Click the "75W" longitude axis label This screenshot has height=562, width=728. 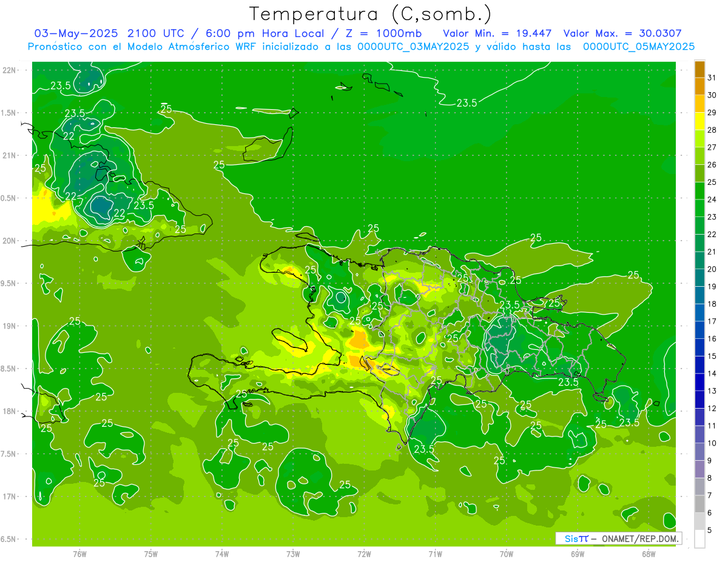coord(151,554)
